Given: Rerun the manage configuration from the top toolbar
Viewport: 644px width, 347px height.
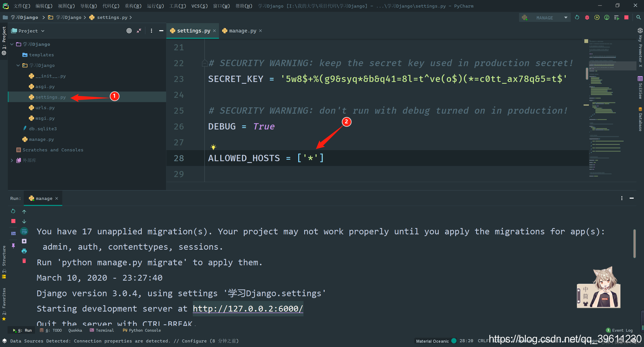Looking at the screenshot, I should pyautogui.click(x=577, y=17).
